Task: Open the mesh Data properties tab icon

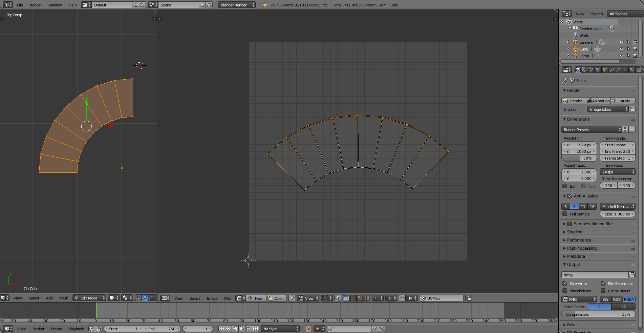Action: (625, 70)
